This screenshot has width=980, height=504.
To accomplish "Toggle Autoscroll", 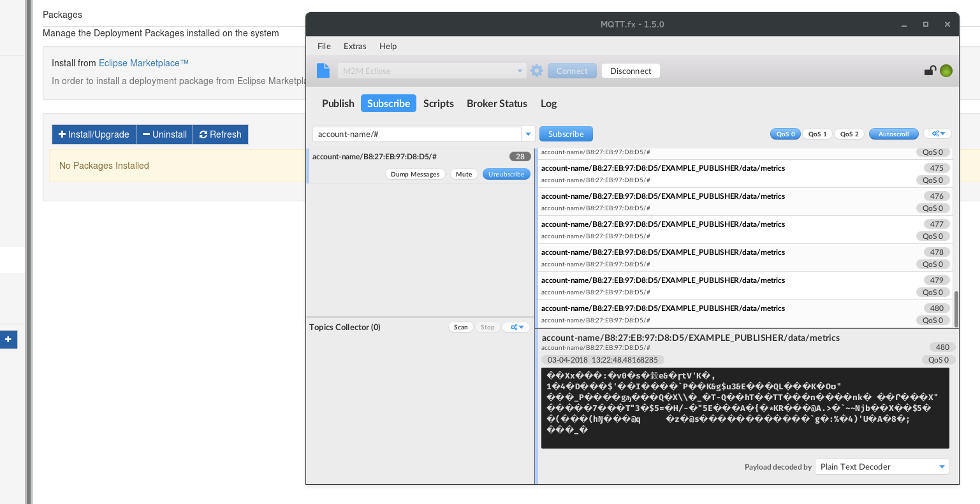I will pyautogui.click(x=893, y=134).
